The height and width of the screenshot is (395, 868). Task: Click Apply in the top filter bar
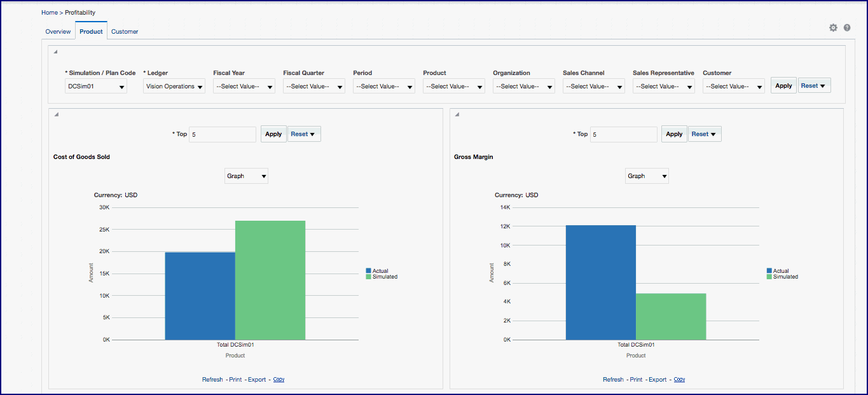[783, 86]
